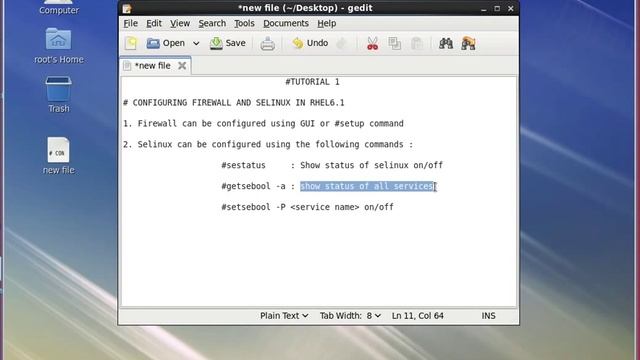Click the #sestatus command text
Image resolution: width=640 pixels, height=360 pixels.
point(243,165)
